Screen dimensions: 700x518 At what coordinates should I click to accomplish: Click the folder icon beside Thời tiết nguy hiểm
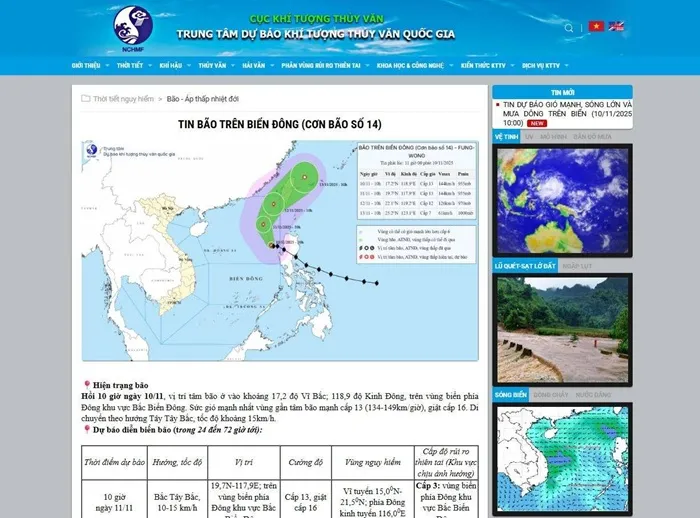point(86,98)
